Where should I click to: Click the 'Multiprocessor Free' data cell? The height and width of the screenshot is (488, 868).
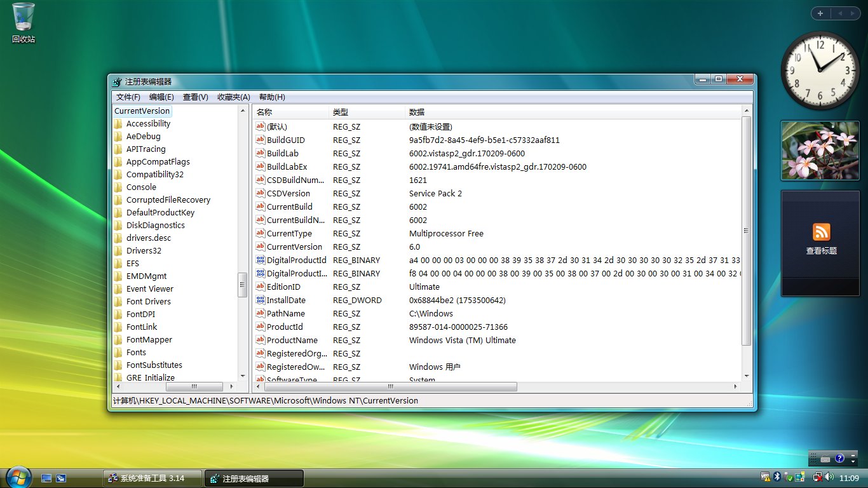pos(446,233)
